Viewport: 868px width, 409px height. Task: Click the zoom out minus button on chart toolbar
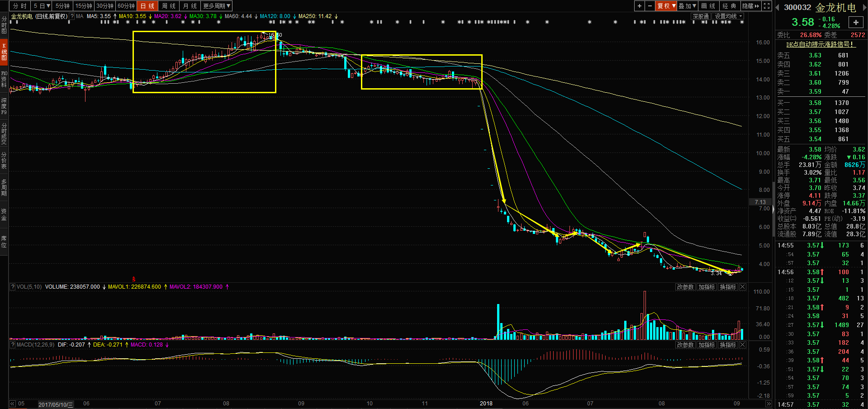650,6
